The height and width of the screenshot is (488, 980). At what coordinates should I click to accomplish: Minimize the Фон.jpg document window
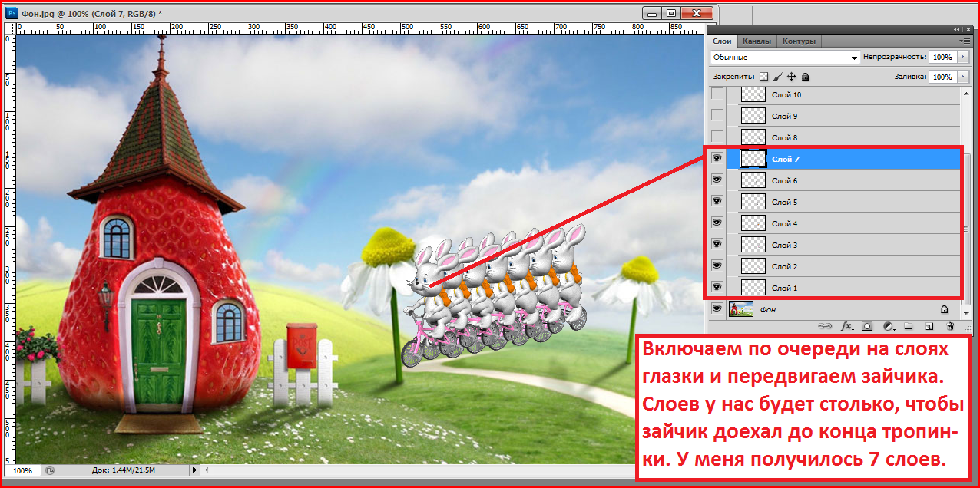(653, 12)
